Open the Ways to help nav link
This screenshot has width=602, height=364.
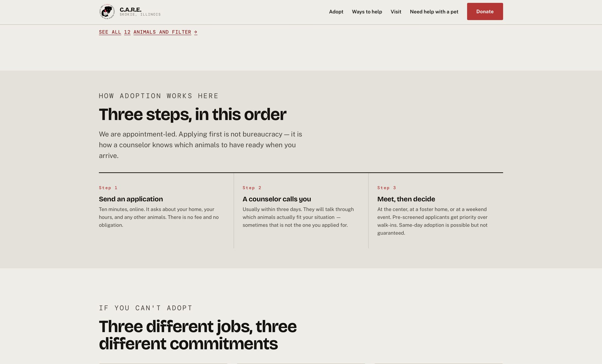pos(367,12)
